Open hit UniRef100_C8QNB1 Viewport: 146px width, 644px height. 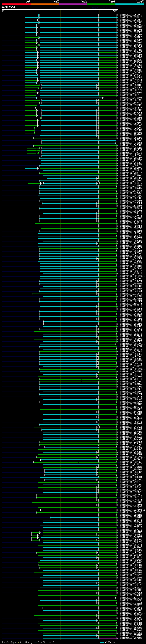[131, 316]
